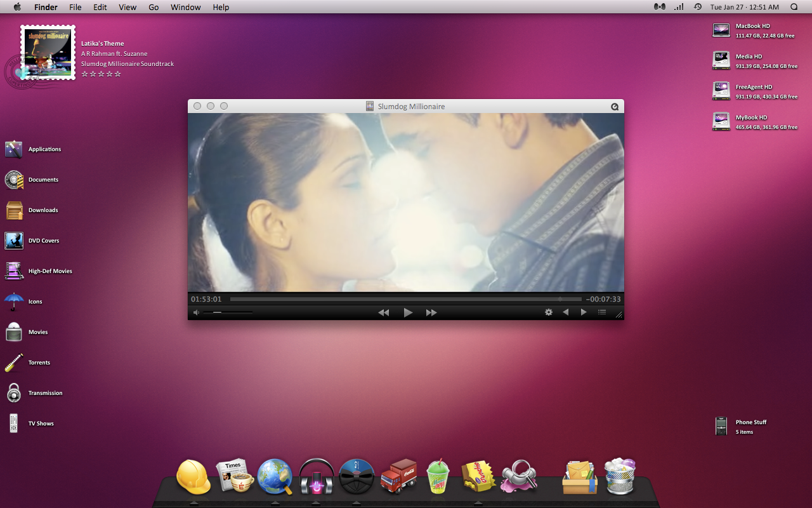Click the goggles status icon in menu bar
Image resolution: width=812 pixels, height=508 pixels.
tap(660, 7)
